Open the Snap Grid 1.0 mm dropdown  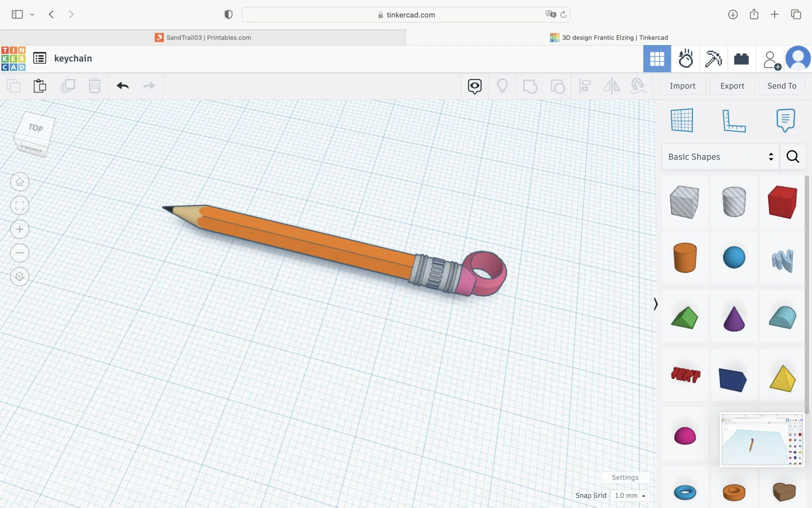[630, 495]
